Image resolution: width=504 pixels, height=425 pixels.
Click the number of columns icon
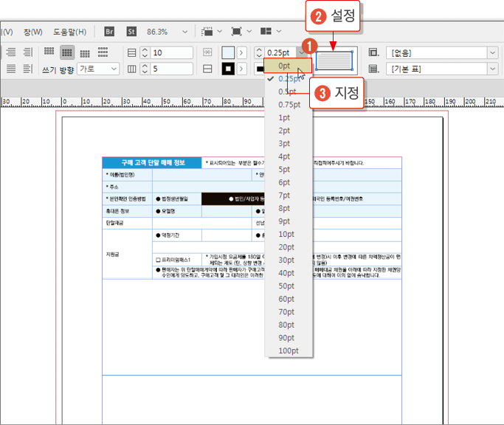[x=132, y=69]
